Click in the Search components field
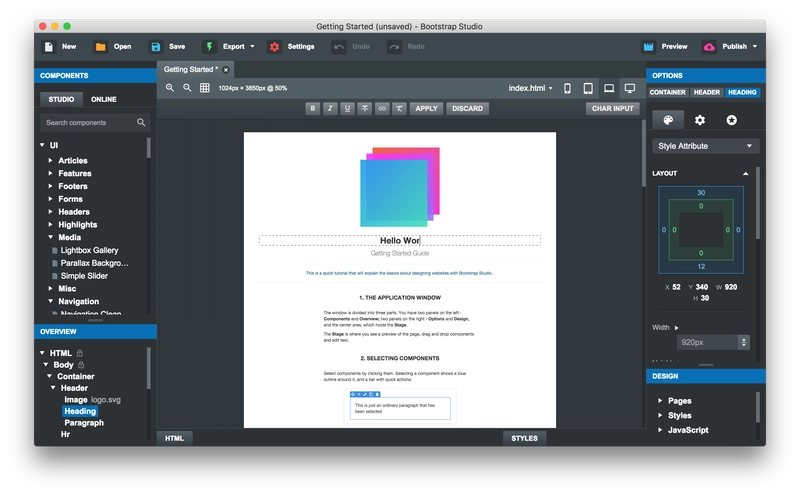Screen dimensions: 800x495 click(x=95, y=122)
